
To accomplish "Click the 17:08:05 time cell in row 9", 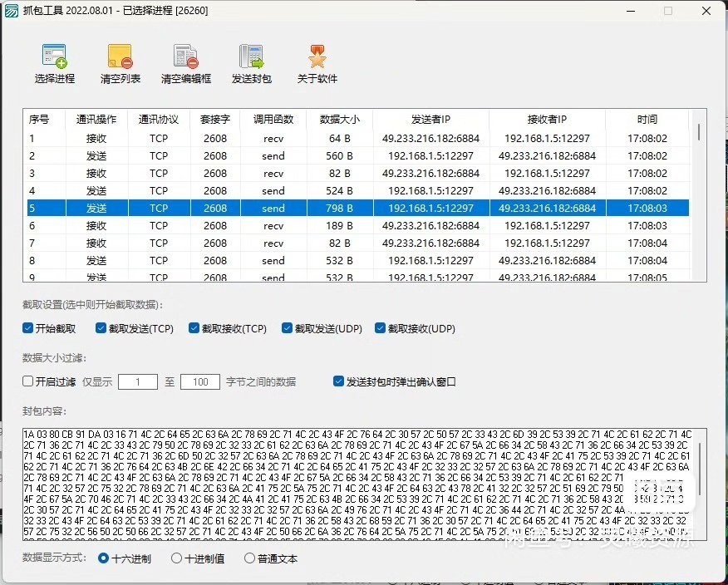I will (647, 278).
